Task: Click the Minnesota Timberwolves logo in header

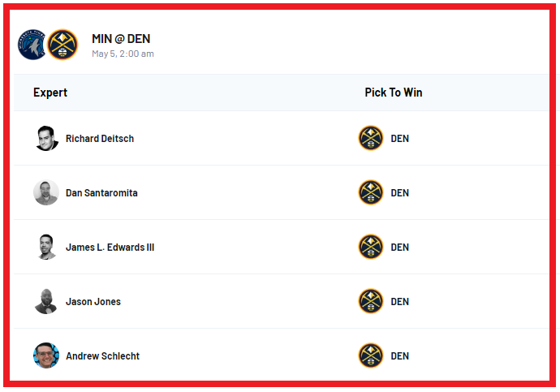Action: (x=32, y=45)
